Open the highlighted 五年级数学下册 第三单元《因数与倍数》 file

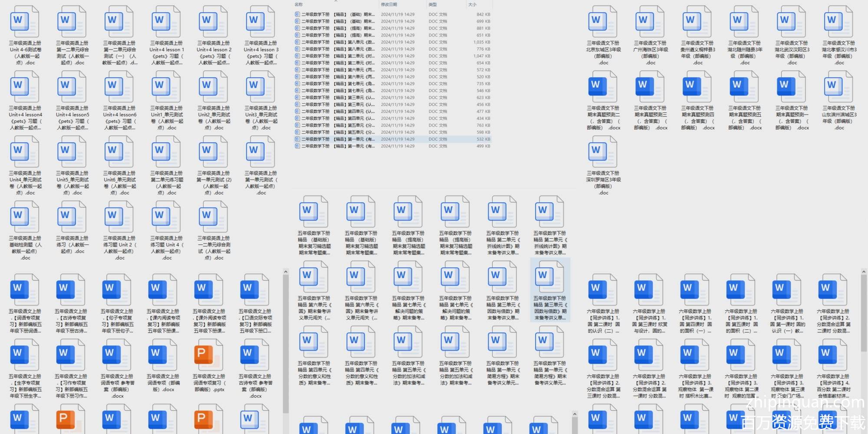point(549,278)
